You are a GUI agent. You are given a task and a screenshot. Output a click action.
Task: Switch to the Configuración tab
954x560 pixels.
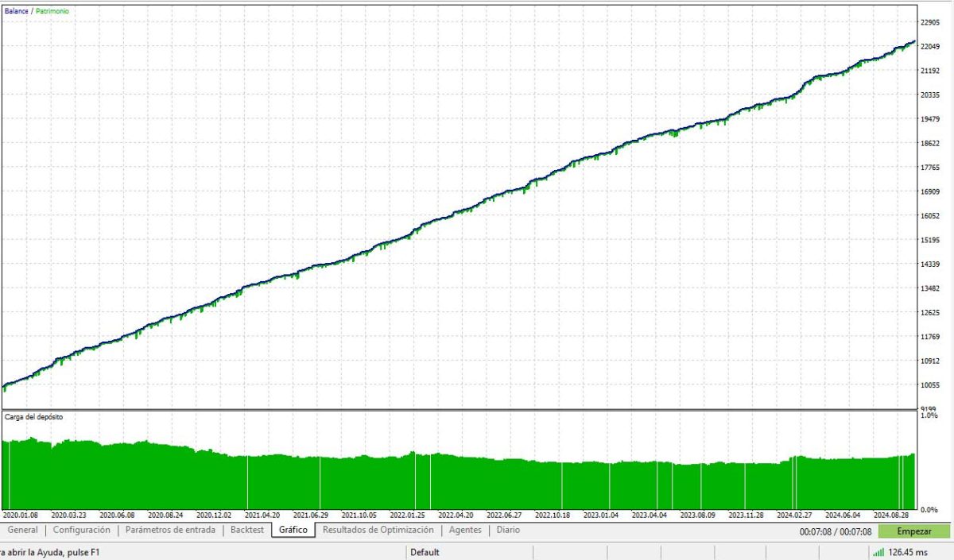point(81,530)
